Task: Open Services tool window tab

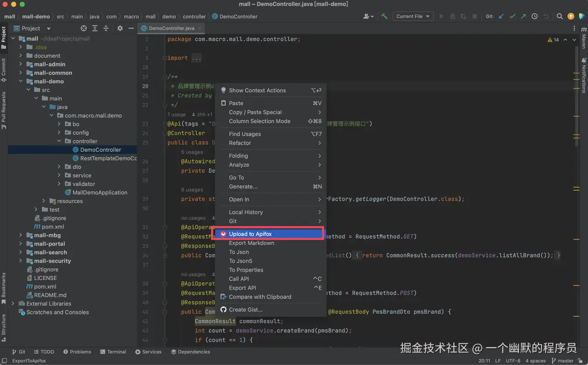Action: [x=148, y=352]
